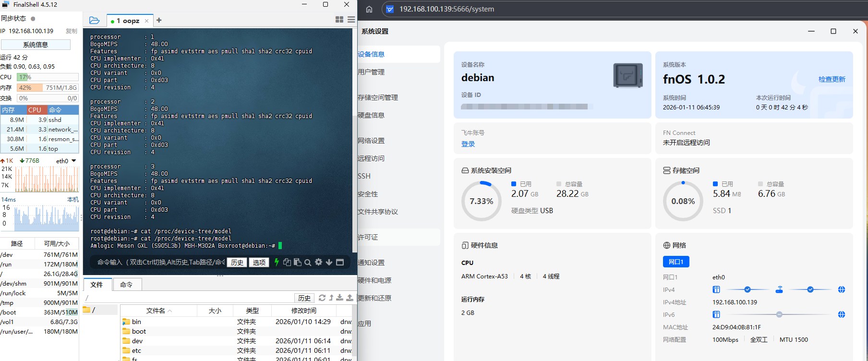Select the etc folder row
This screenshot has width=868, height=361.
[x=236, y=350]
